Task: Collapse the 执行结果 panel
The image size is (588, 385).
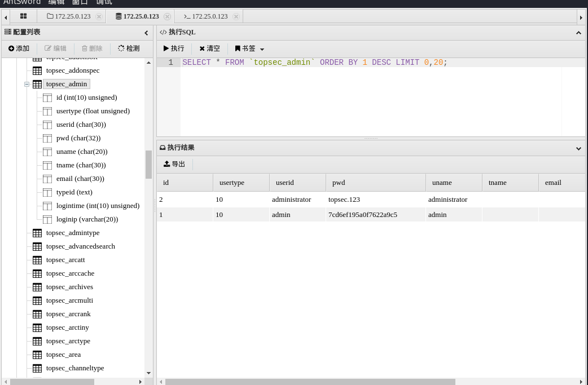Action: 578,148
